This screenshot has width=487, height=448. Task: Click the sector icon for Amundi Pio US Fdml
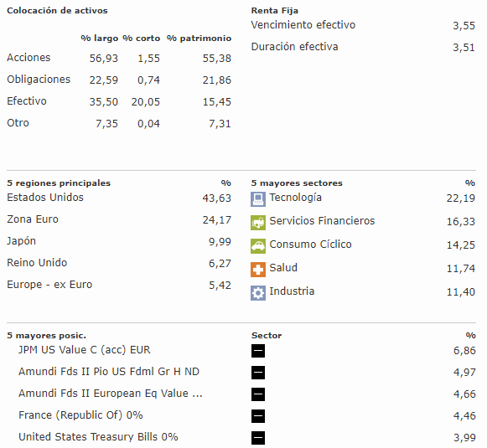258,373
